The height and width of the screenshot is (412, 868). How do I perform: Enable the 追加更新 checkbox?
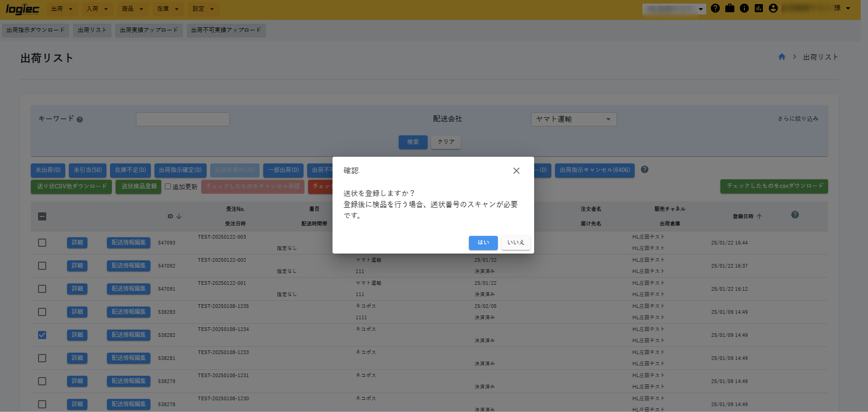tap(168, 186)
